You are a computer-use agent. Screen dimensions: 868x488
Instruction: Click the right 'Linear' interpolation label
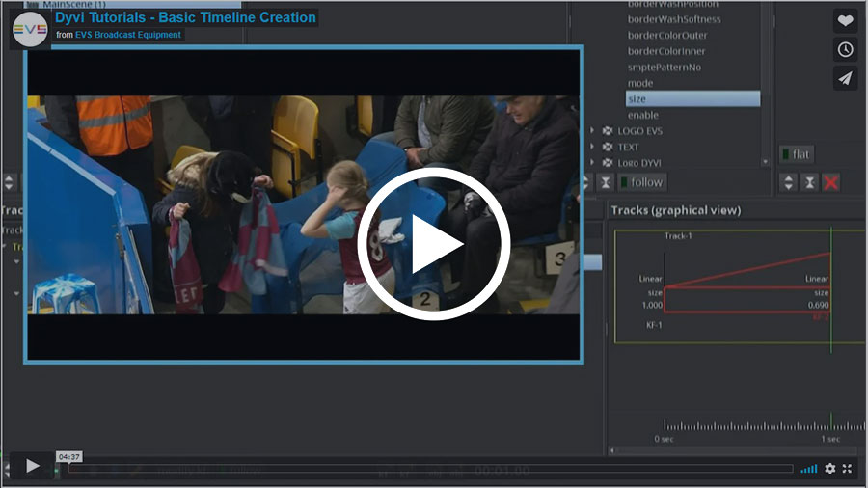point(817,279)
